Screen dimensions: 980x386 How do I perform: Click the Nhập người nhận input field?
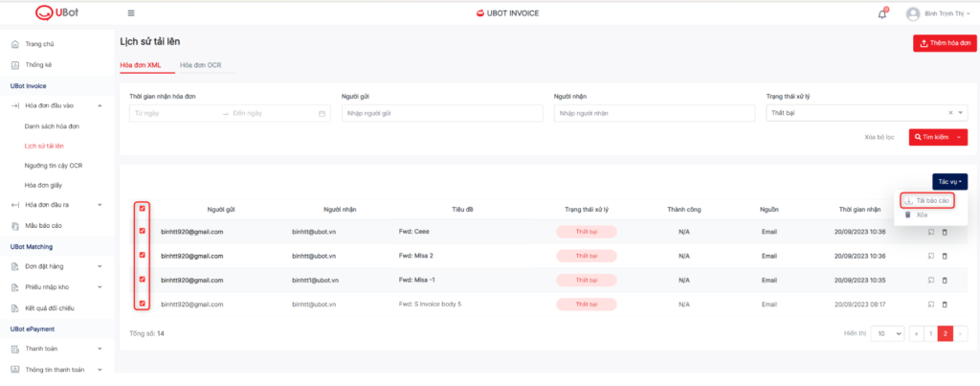[x=655, y=113]
